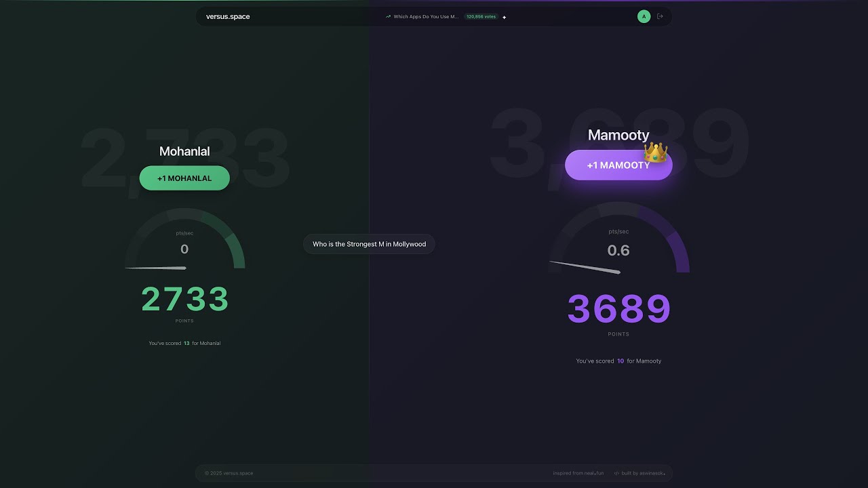Image resolution: width=868 pixels, height=488 pixels.
Task: Click the green 2733 points total
Action: [184, 299]
